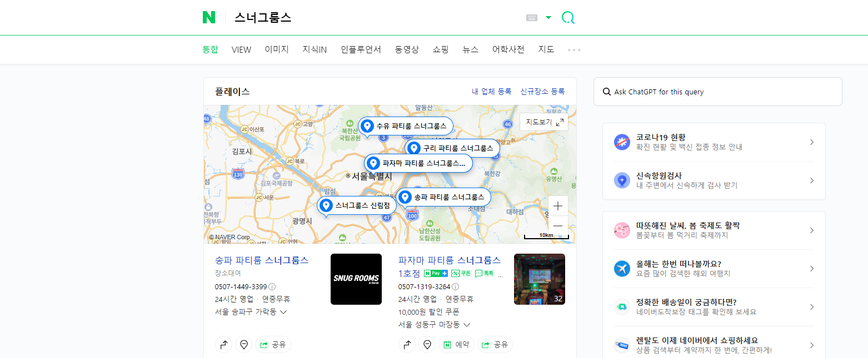The height and width of the screenshot is (358, 868).
Task: Show more tabs with the ellipsis
Action: (x=574, y=50)
